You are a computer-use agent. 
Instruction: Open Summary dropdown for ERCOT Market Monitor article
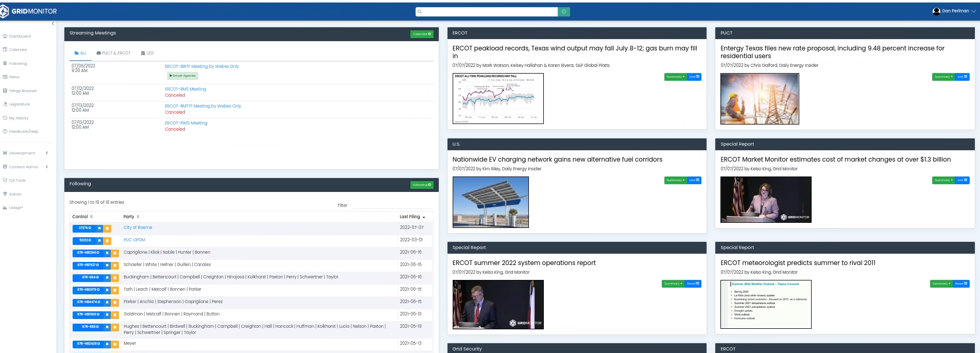pyautogui.click(x=943, y=180)
